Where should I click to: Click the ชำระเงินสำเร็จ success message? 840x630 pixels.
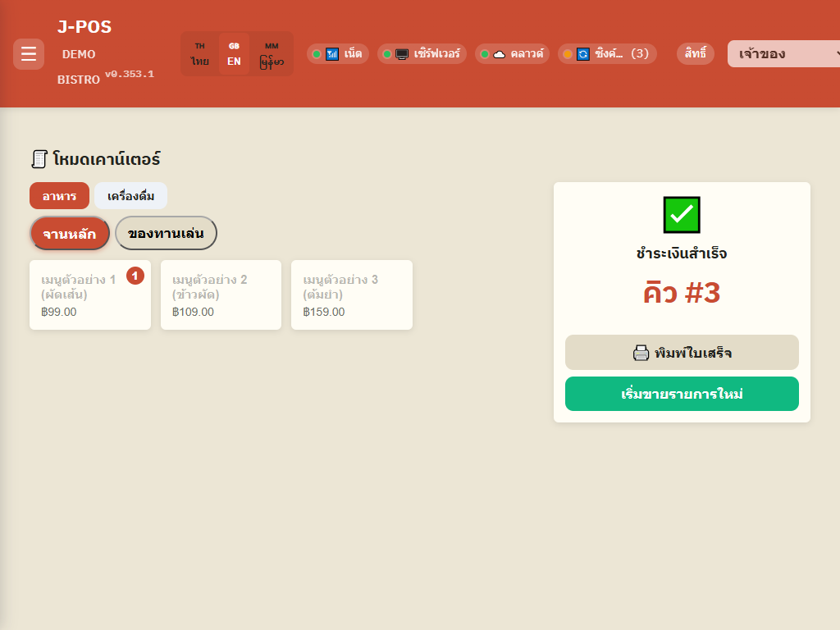pos(682,253)
